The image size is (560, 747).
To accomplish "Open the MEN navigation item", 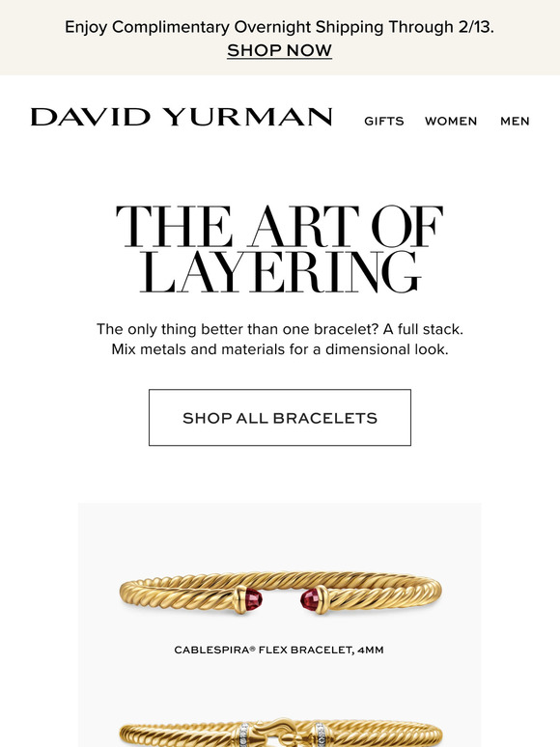I will (515, 122).
